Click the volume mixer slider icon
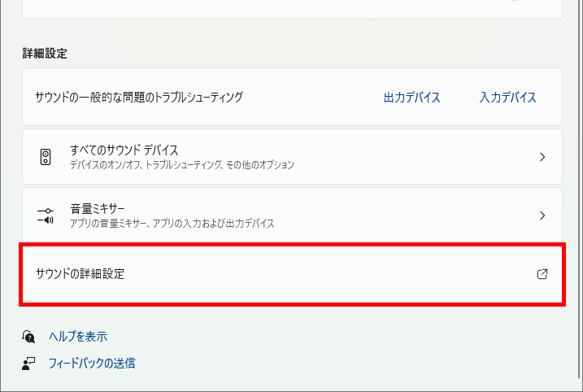The image size is (583, 392). click(46, 216)
